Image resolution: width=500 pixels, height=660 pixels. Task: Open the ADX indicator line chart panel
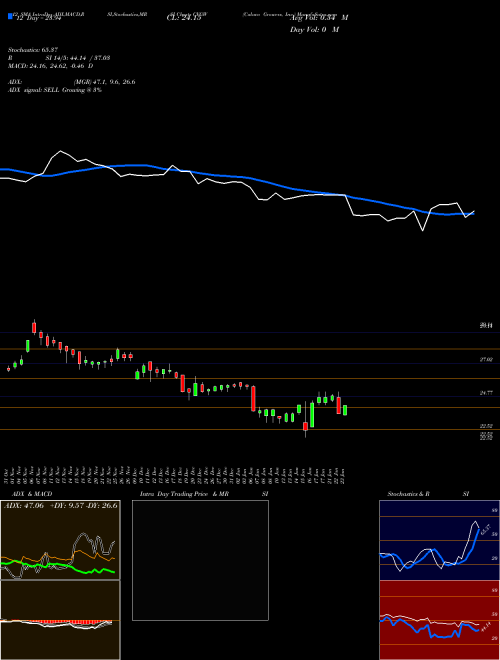[x=60, y=540]
